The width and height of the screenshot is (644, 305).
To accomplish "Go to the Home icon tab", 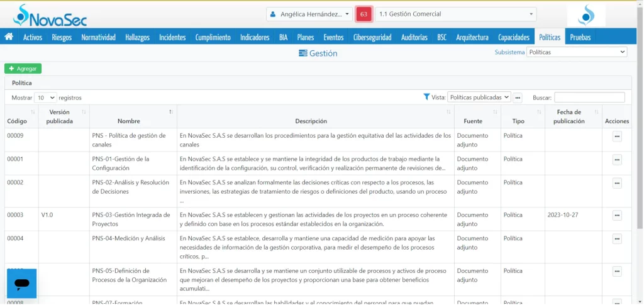I will point(9,37).
